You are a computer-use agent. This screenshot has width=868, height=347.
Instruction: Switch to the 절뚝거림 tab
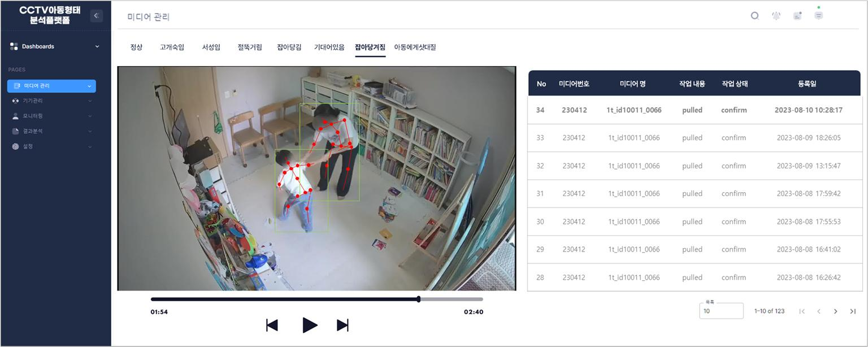250,47
